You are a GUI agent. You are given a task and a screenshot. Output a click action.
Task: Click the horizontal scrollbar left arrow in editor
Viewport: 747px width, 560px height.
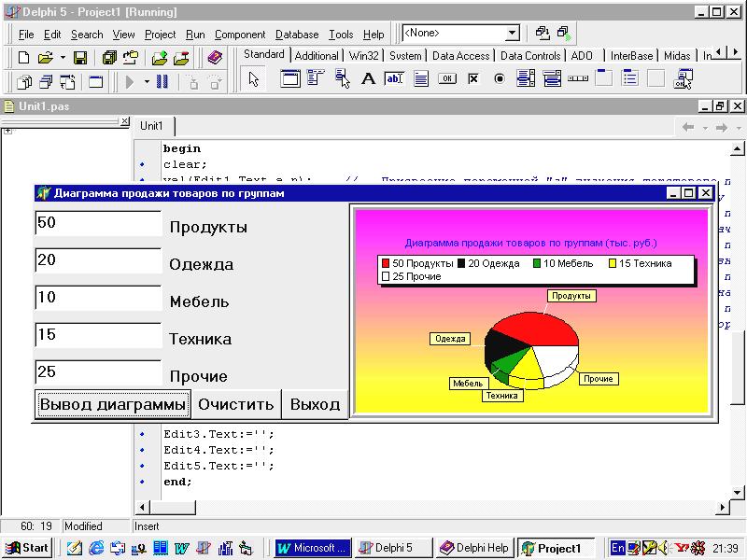tap(142, 507)
